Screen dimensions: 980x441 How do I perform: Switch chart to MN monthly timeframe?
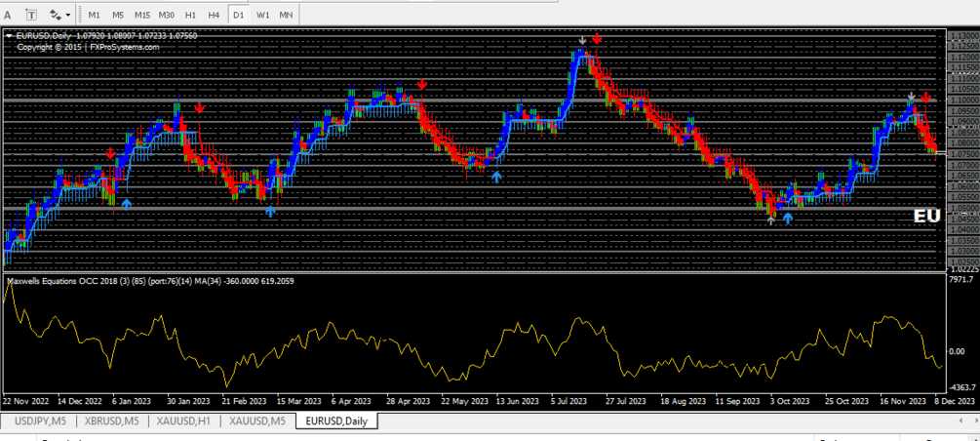coord(286,14)
